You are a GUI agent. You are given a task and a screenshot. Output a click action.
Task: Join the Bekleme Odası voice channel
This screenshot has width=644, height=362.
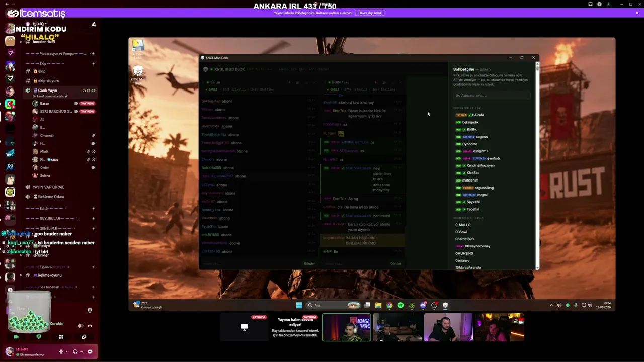(x=51, y=197)
